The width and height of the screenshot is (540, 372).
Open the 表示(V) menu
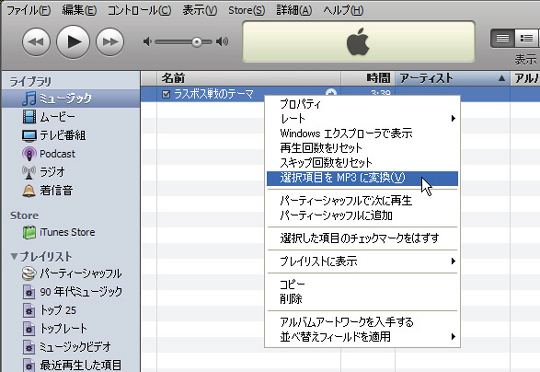[x=200, y=10]
